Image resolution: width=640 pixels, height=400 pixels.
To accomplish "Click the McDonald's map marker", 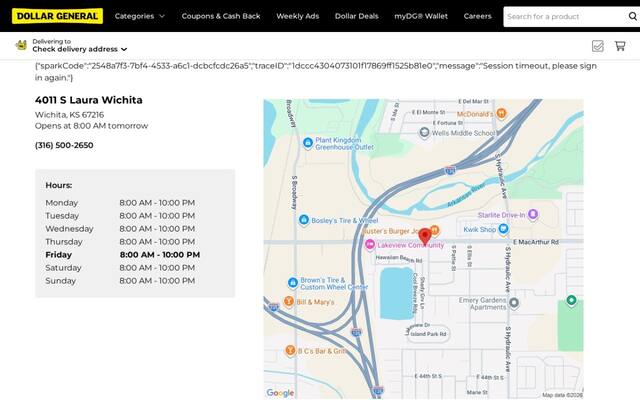I will click(502, 113).
